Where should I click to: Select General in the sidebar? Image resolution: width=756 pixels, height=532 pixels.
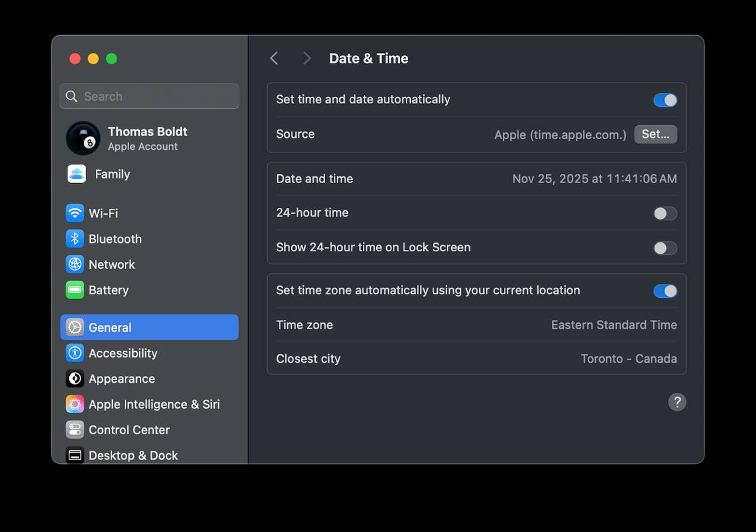(x=149, y=327)
